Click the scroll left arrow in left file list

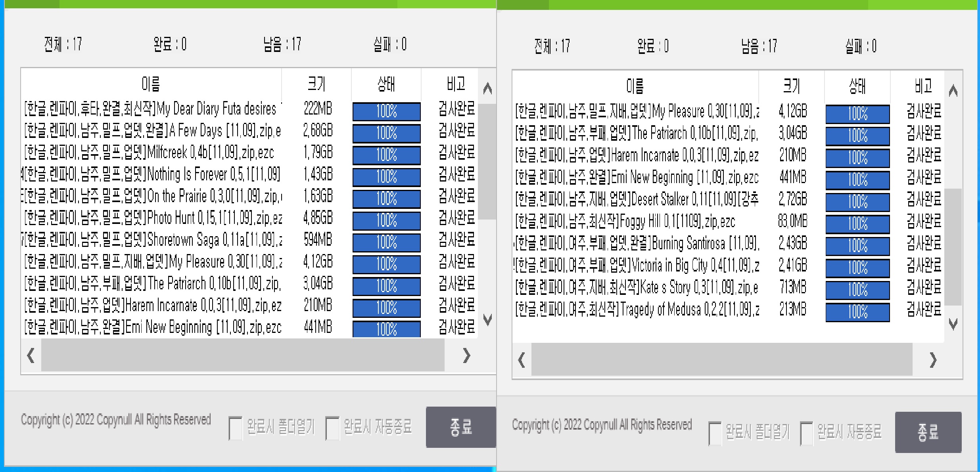pyautogui.click(x=31, y=355)
